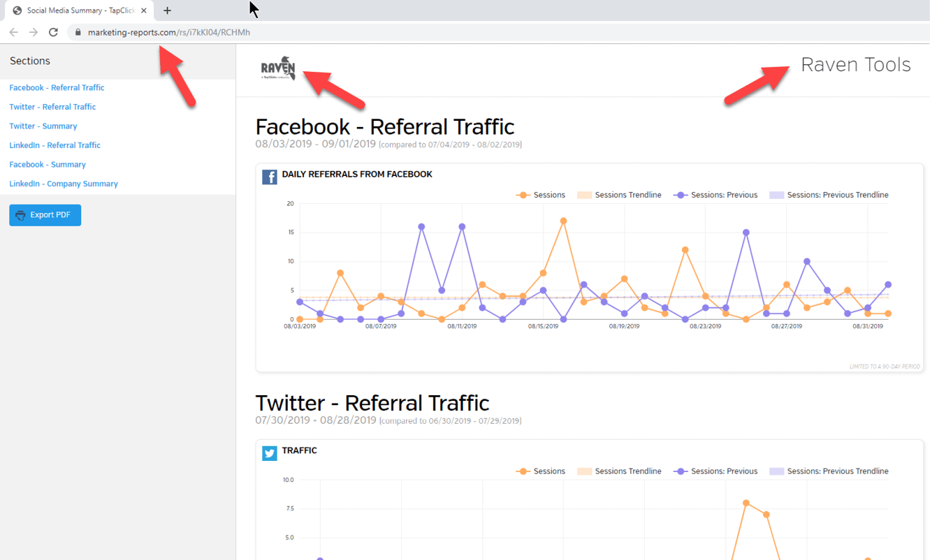
Task: Click the 07/30/2019 - 08/28/2019 date range
Action: tap(315, 420)
